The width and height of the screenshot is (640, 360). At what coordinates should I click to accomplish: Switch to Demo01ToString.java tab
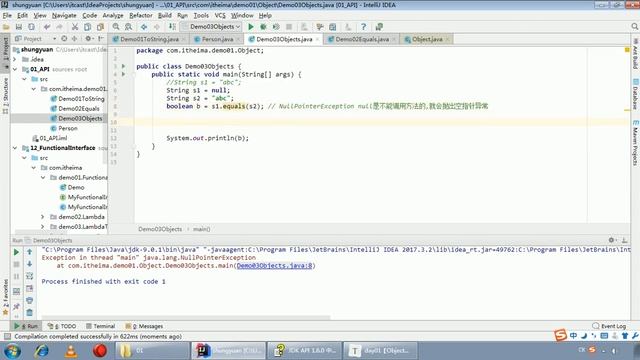coord(149,39)
